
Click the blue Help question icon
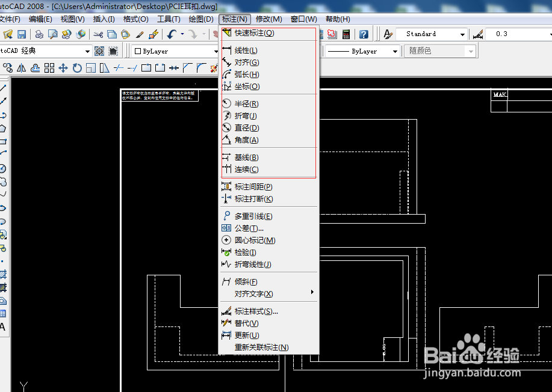[364, 34]
